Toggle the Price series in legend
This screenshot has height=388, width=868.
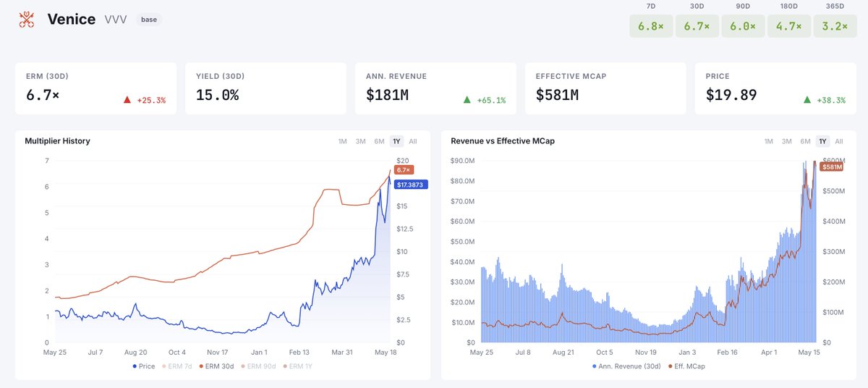click(144, 366)
